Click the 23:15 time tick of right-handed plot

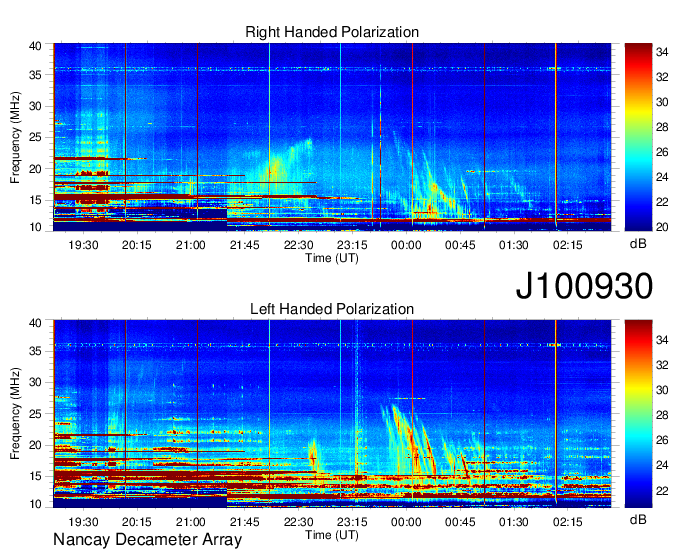pyautogui.click(x=352, y=245)
